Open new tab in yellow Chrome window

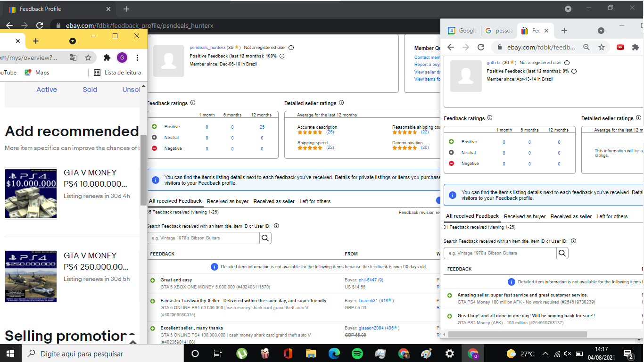coord(36,41)
